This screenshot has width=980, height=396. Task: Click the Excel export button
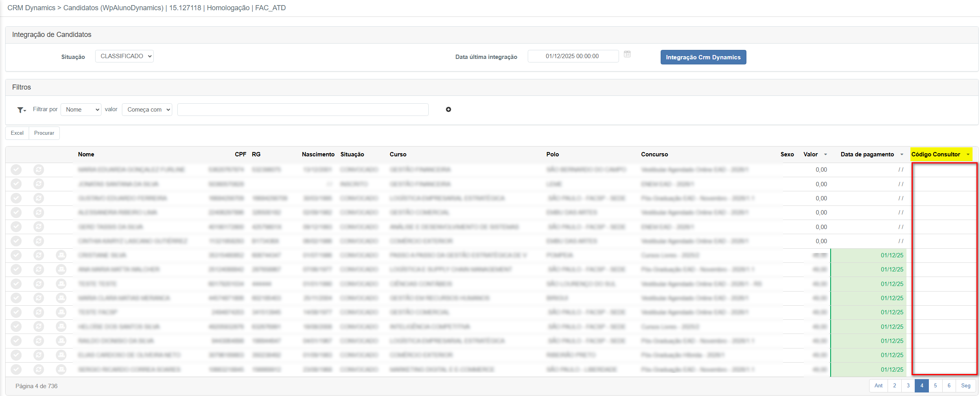coord(17,133)
